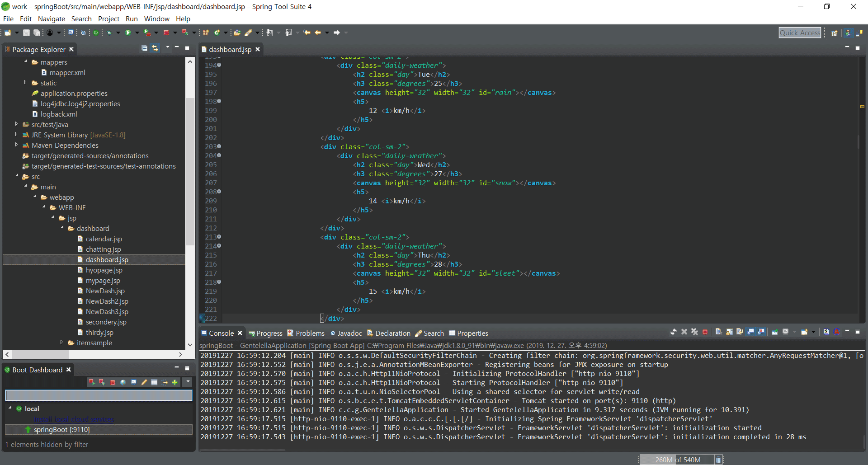Toggle Show Console on Standard Error change

click(x=761, y=332)
